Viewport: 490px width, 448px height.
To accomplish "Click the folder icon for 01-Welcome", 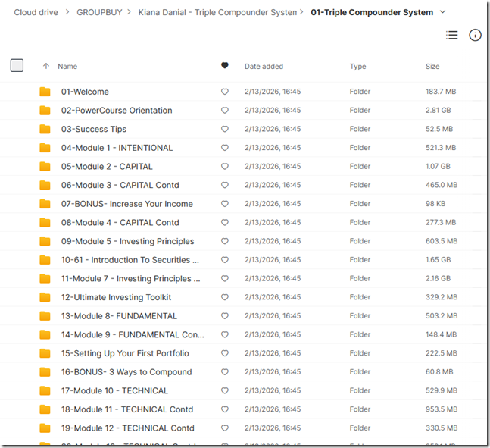I will (x=45, y=92).
